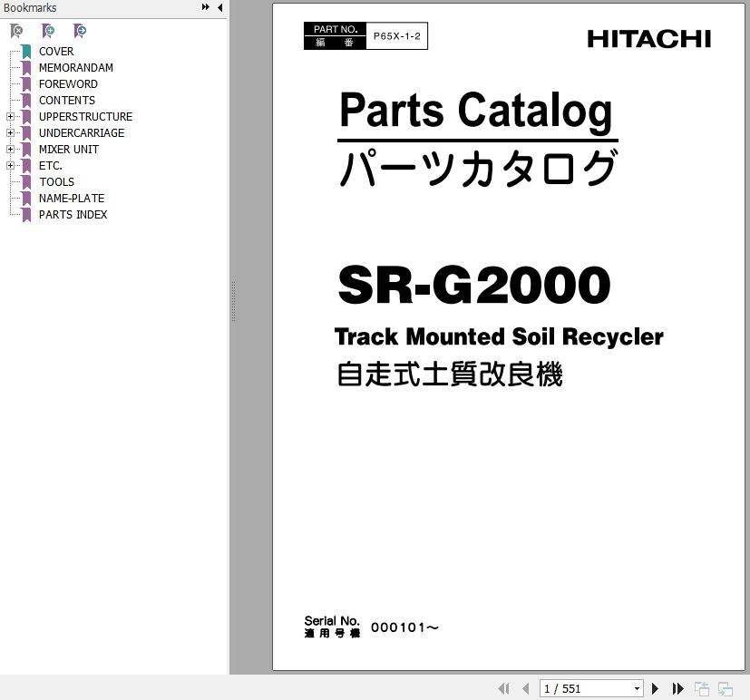Screen dimensions: 750x700
Task: Click the go to bookmark icon
Action: (80, 31)
